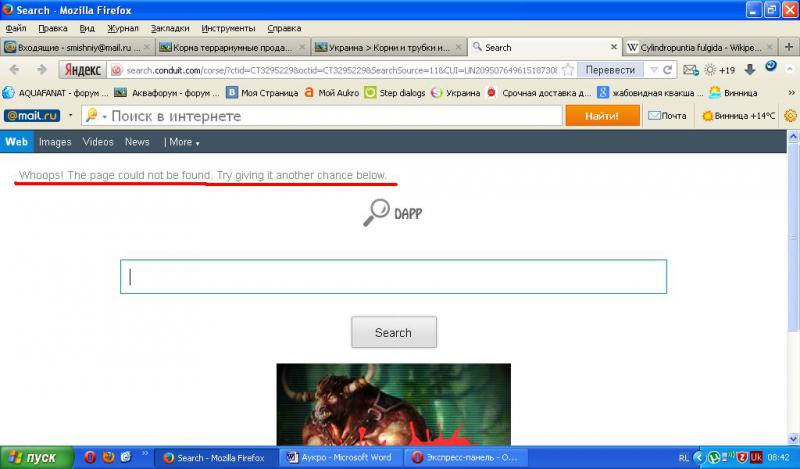Click the Opera icon in quick launch
This screenshot has width=800, height=469.
[x=90, y=458]
